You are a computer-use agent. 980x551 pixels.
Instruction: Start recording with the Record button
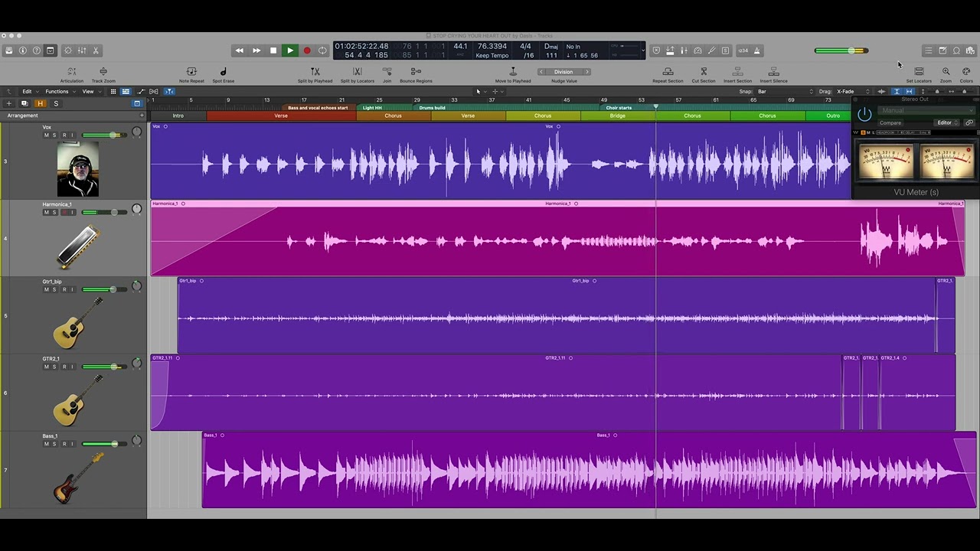307,51
